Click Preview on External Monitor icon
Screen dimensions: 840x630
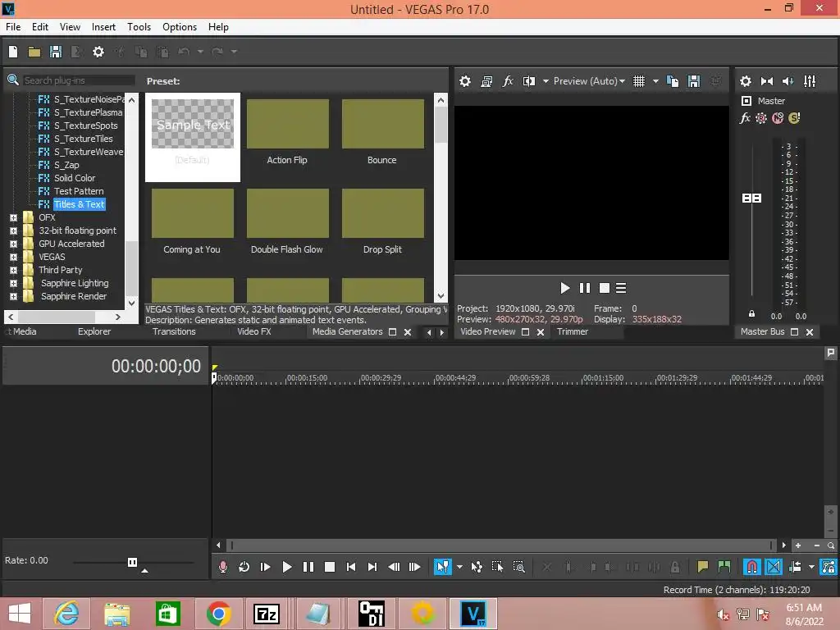click(x=486, y=81)
